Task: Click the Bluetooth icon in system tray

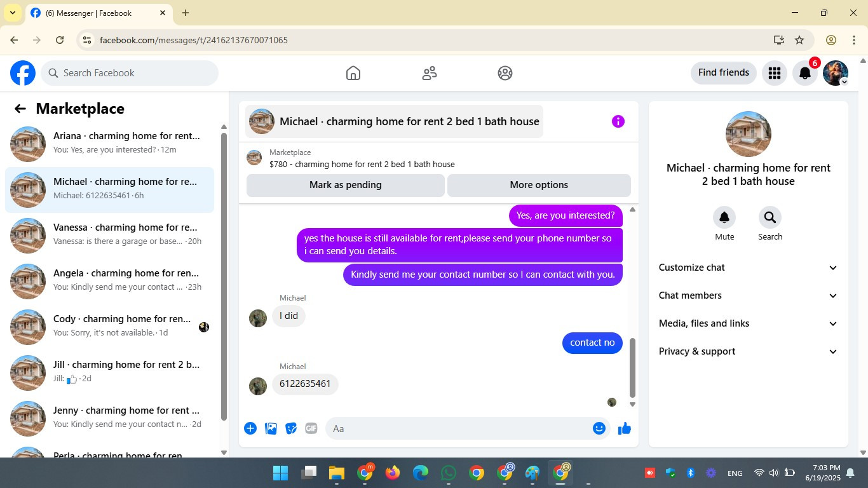Action: [690, 473]
